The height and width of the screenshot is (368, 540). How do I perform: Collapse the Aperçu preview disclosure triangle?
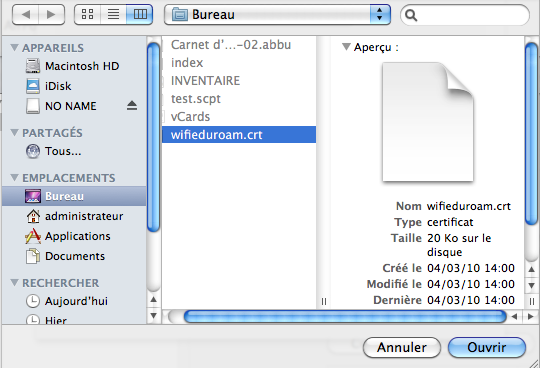point(346,46)
